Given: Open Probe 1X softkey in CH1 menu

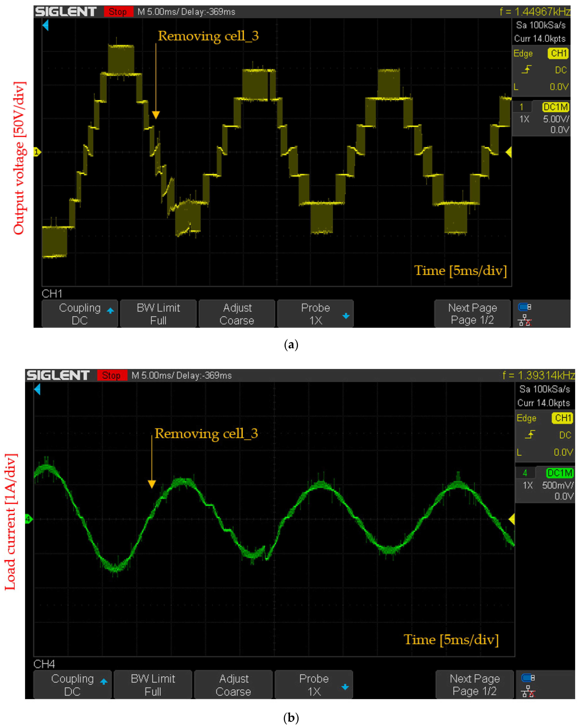Looking at the screenshot, I should pos(315,314).
